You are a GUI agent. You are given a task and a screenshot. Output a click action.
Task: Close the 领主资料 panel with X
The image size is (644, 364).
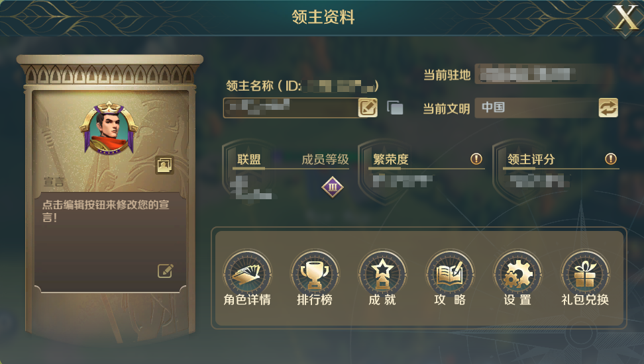click(x=625, y=18)
